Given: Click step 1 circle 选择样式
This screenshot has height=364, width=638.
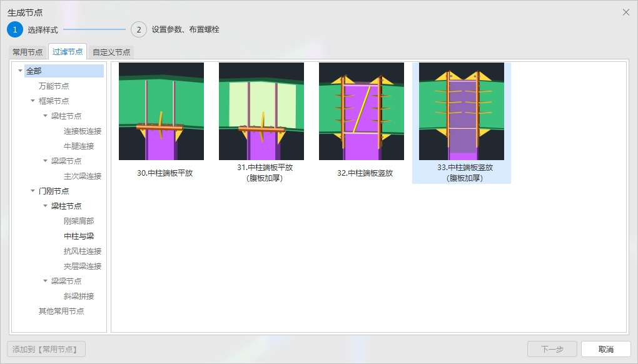Looking at the screenshot, I should [15, 29].
